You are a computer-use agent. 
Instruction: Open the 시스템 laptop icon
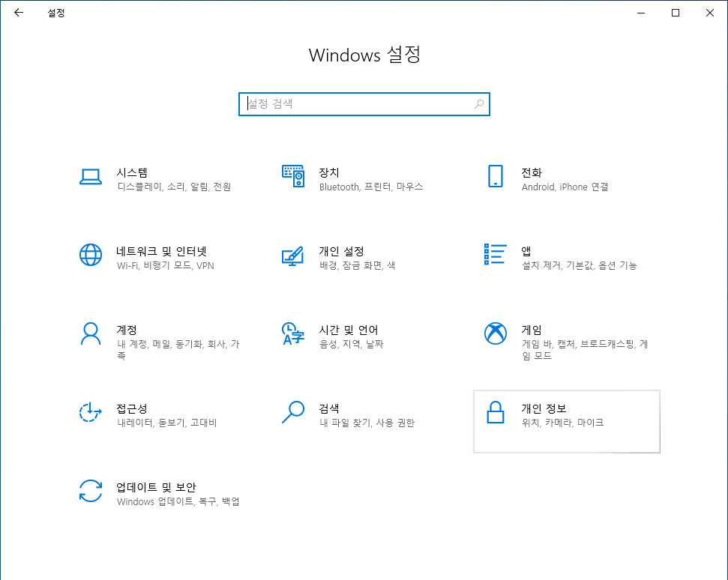(91, 177)
